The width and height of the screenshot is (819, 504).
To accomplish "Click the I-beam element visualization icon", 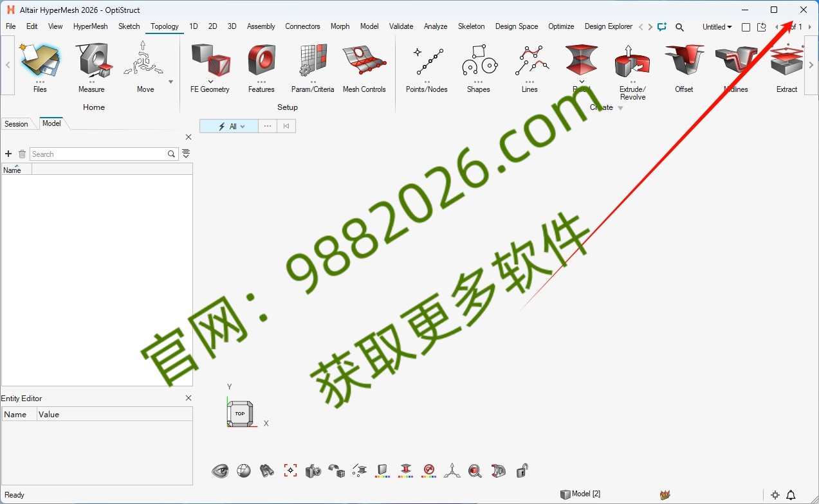I will click(x=360, y=471).
